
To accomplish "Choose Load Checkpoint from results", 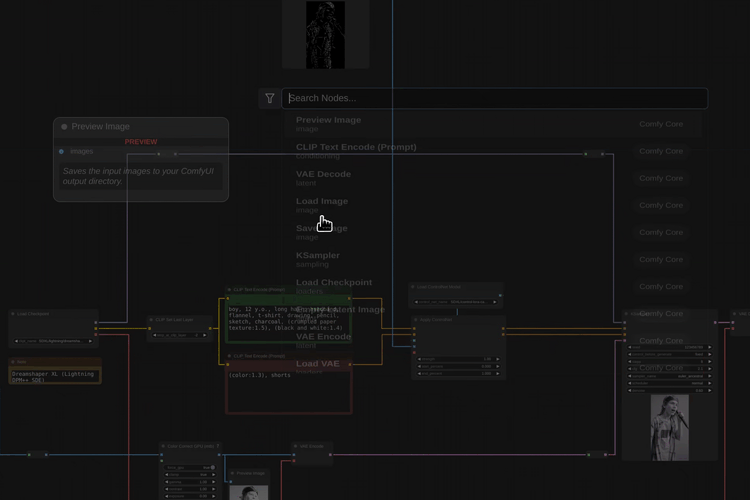I will [334, 286].
